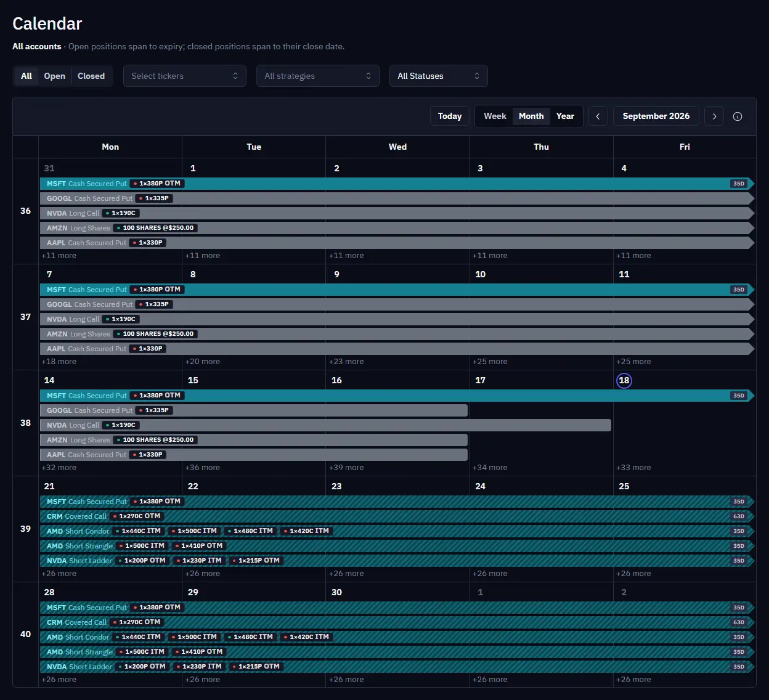
Task: Open NVDA Long Call in week 36
Action: (x=397, y=213)
